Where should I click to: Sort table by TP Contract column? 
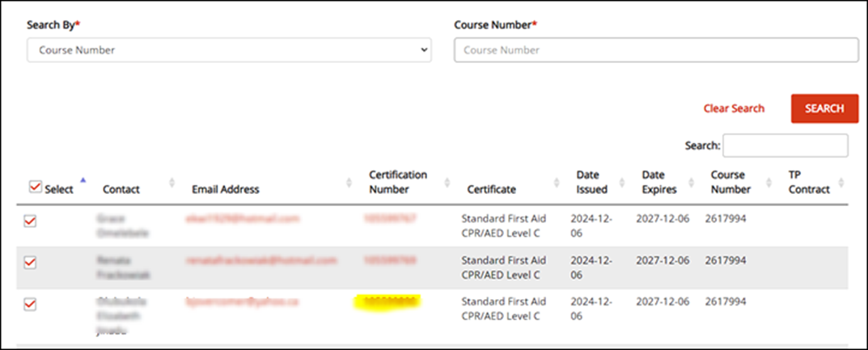tap(841, 183)
